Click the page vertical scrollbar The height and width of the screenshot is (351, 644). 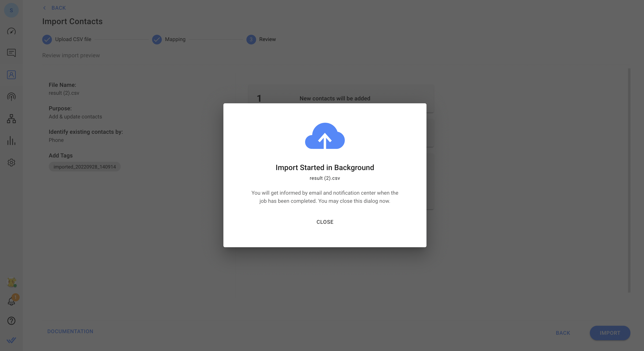tap(629, 180)
